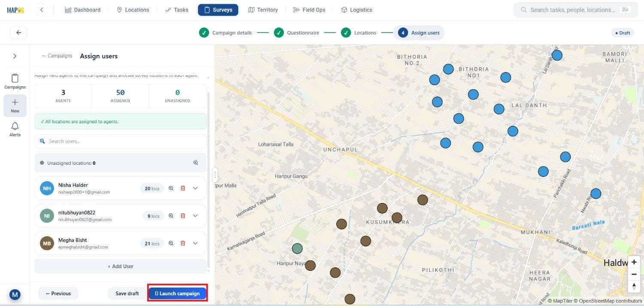Viewport: 644px width, 306px height.
Task: Click the Draft status badge
Action: coord(623,33)
